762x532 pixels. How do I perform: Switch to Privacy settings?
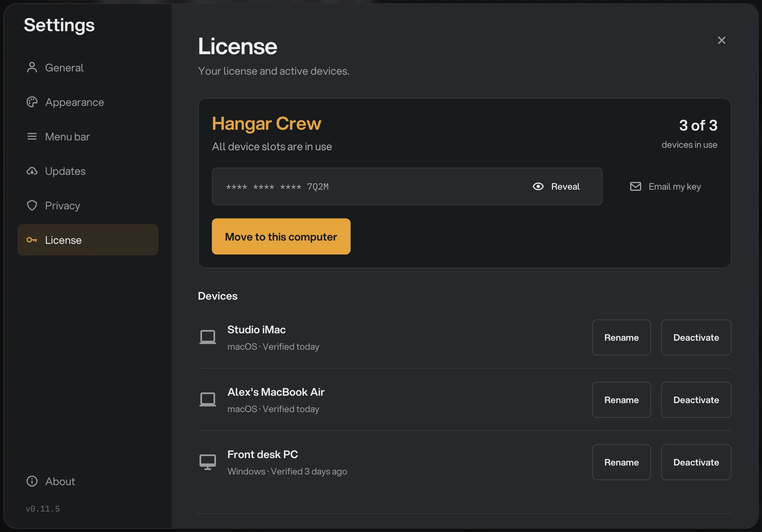(x=88, y=205)
